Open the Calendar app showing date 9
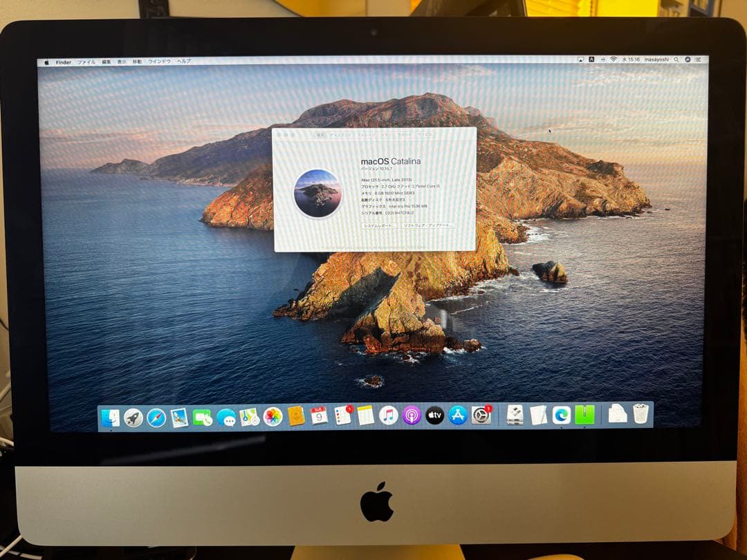This screenshot has width=747, height=560. click(x=319, y=416)
